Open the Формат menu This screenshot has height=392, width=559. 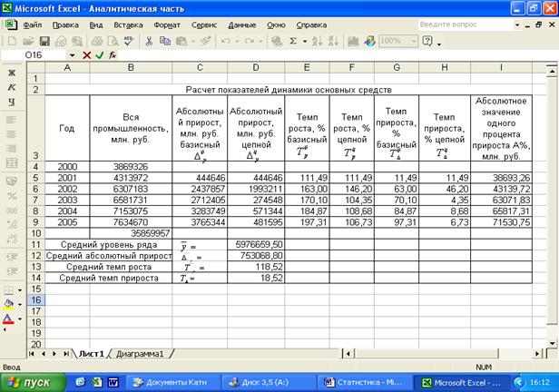pyautogui.click(x=167, y=24)
